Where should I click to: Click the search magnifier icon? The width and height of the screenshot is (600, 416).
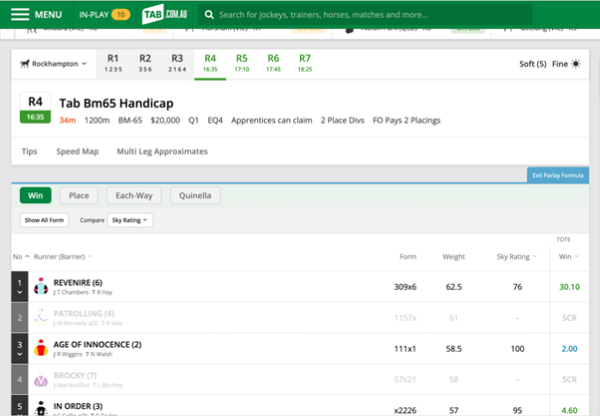(209, 15)
